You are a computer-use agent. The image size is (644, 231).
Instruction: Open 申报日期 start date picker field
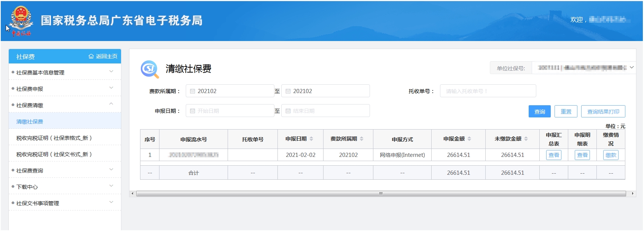point(230,111)
